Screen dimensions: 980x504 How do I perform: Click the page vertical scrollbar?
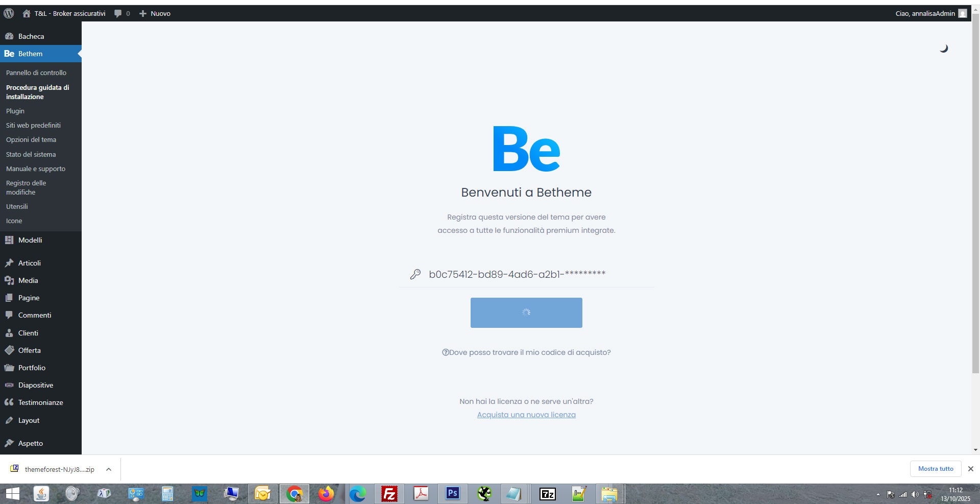(975, 204)
